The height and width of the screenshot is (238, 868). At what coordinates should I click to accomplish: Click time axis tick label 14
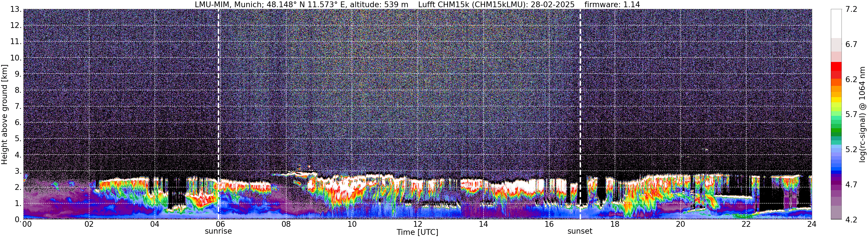point(483,224)
